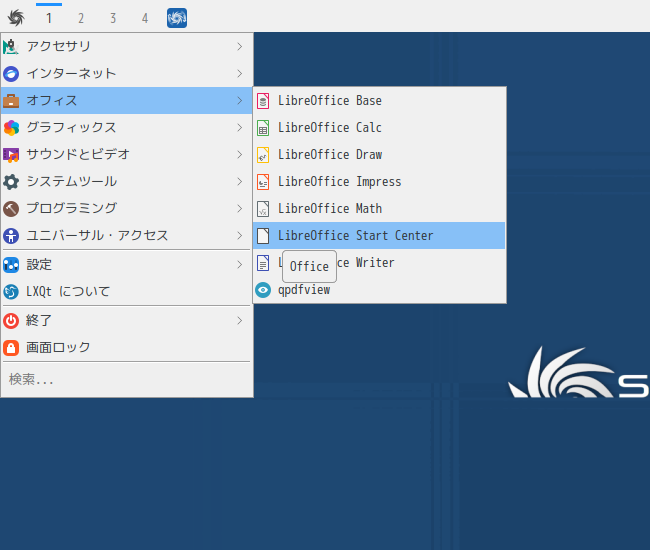Select 画面ロック to lock the screen
650x550 pixels.
tap(126, 347)
